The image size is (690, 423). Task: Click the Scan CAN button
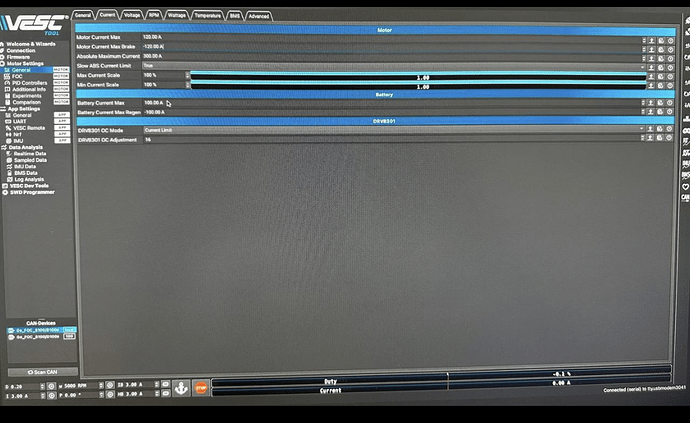point(42,372)
